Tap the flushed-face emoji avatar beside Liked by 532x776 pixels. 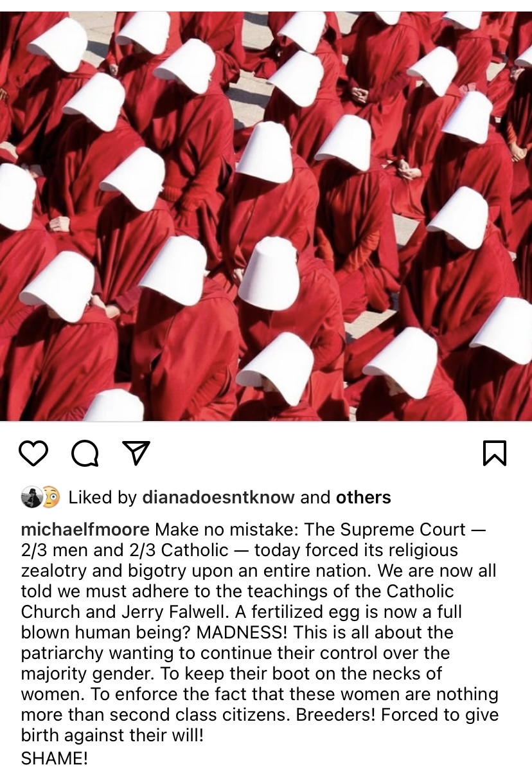click(51, 497)
